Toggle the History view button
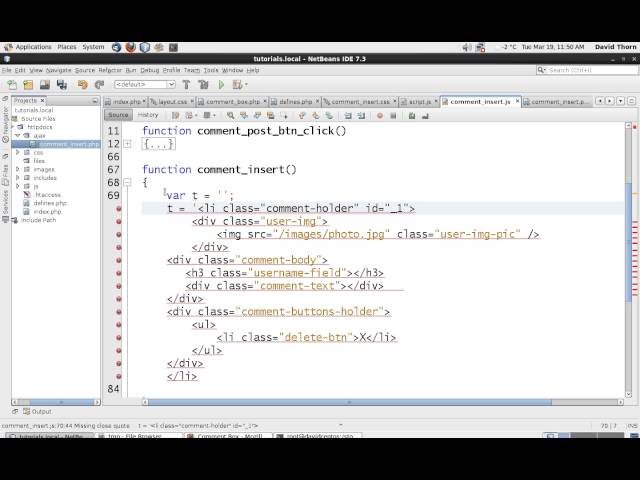The width and height of the screenshot is (640, 480). pos(148,116)
